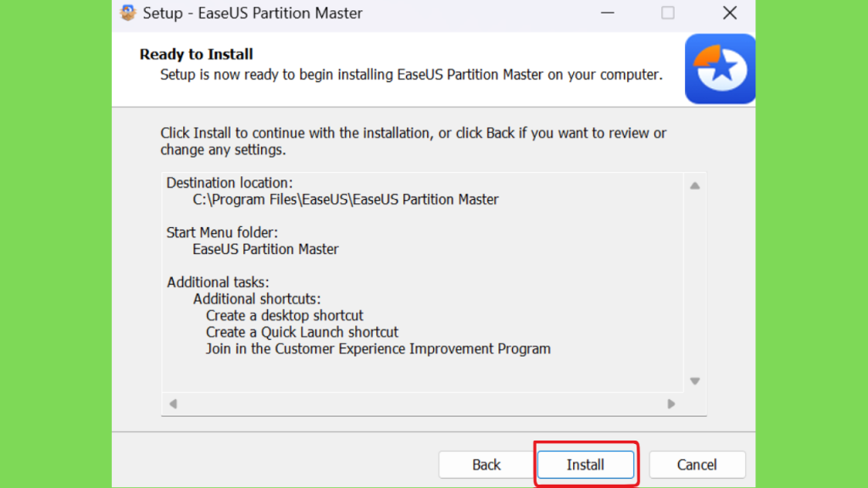Cancel the EaseUS setup
This screenshot has height=488, width=868.
[x=697, y=465]
